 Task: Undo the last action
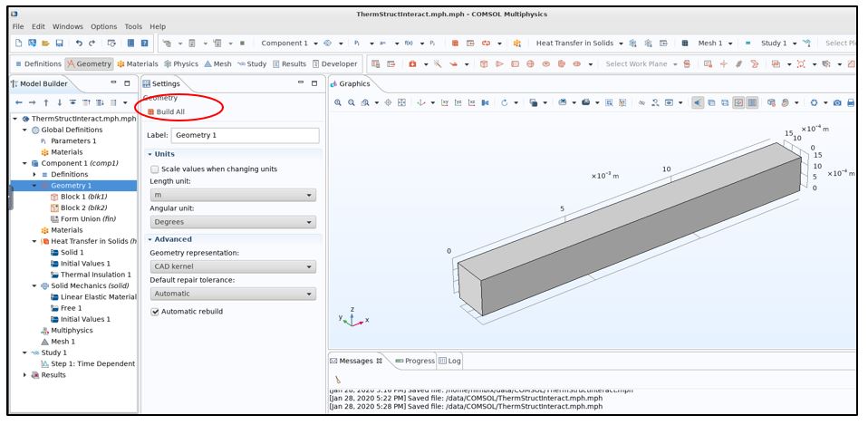click(x=79, y=43)
